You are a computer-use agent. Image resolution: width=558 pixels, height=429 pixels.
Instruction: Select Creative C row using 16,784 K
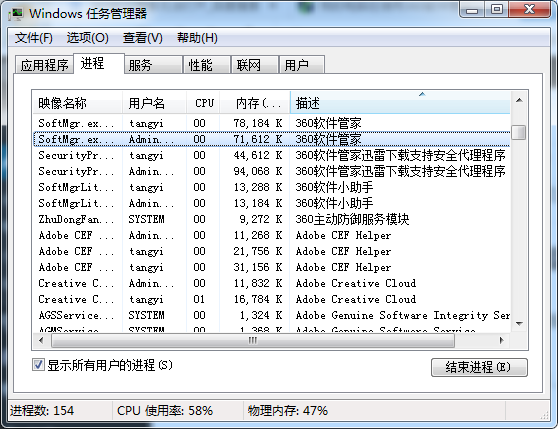tap(272, 299)
